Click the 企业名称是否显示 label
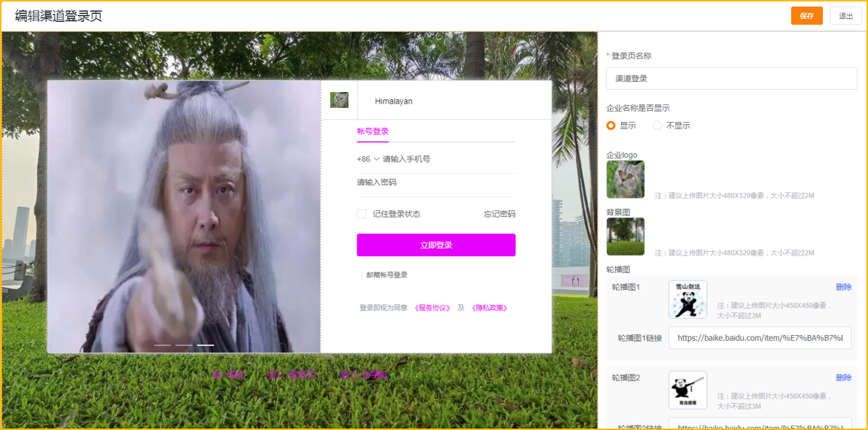Screen dimensions: 868x430 (639, 108)
